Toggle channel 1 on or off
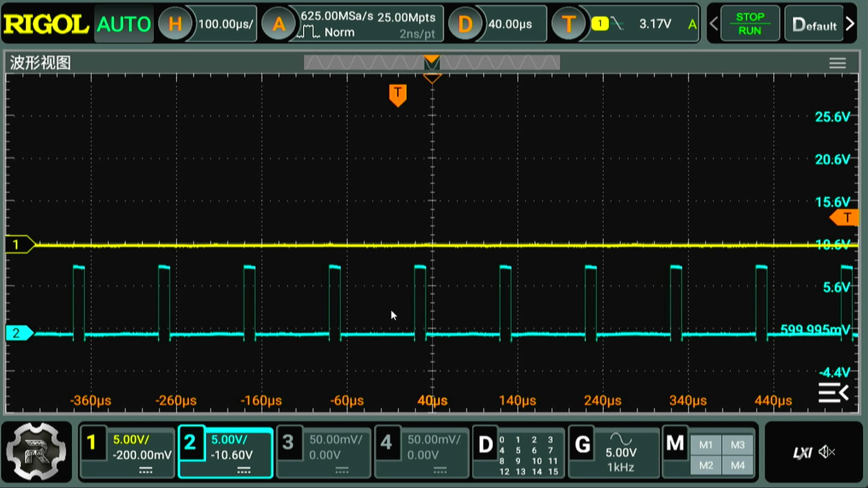 (x=92, y=443)
